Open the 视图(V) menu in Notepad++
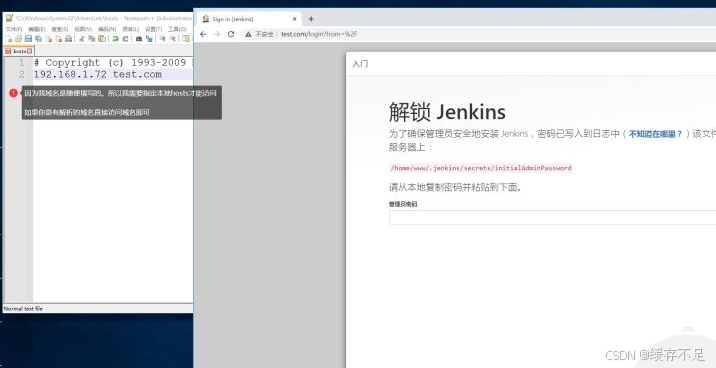This screenshot has width=716, height=368. [83, 29]
